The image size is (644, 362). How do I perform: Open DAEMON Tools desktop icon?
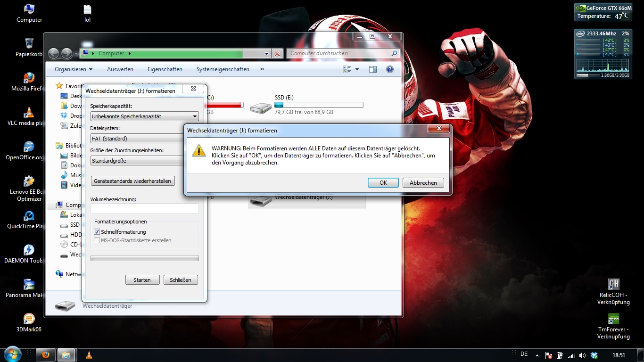point(29,254)
